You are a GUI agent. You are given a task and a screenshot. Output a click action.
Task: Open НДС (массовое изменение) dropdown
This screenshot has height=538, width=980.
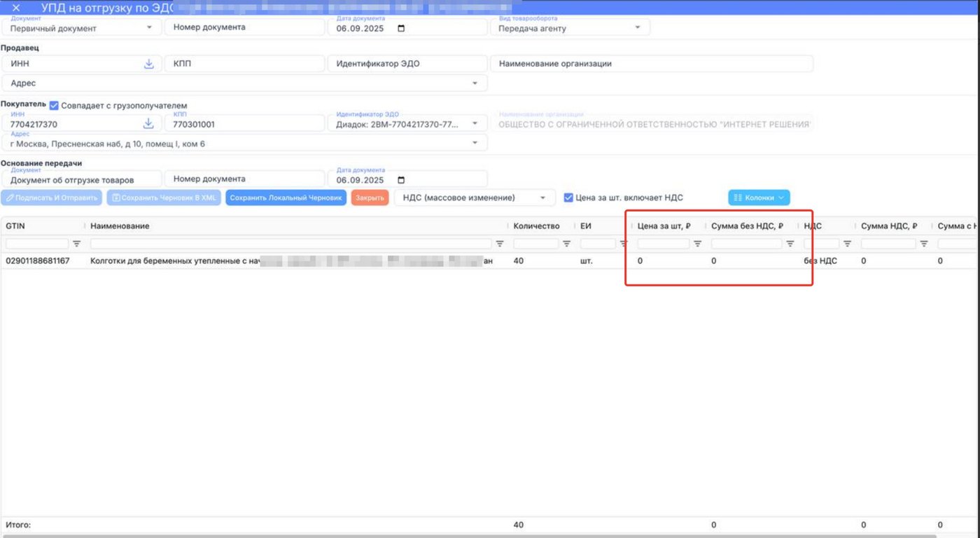(x=475, y=198)
